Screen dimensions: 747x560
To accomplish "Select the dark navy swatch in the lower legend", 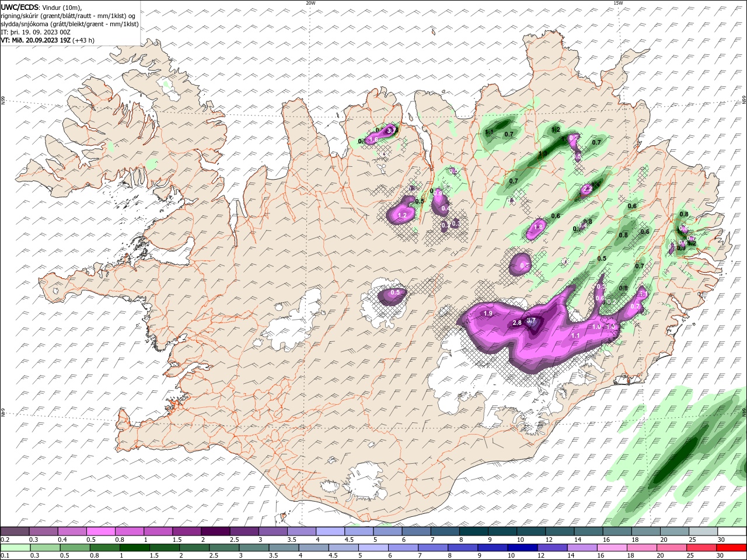I will click(522, 548).
